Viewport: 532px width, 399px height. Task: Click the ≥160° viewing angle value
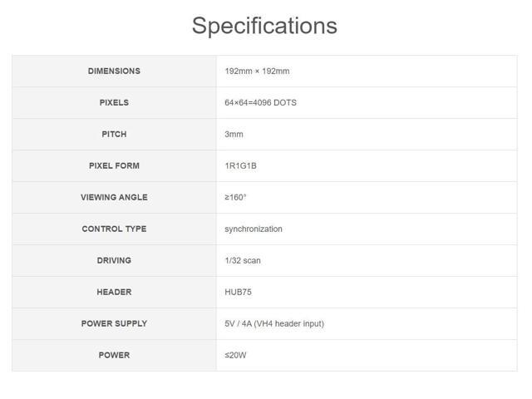(235, 198)
